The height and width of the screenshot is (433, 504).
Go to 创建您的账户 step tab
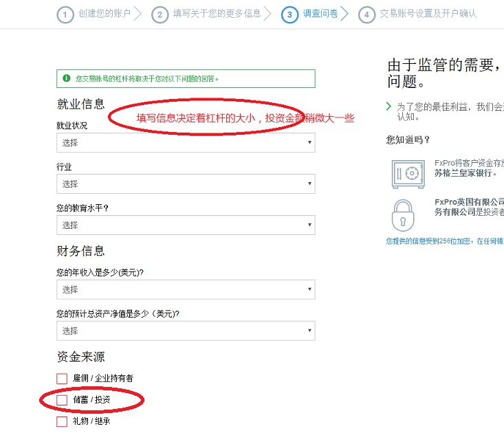pyautogui.click(x=104, y=14)
